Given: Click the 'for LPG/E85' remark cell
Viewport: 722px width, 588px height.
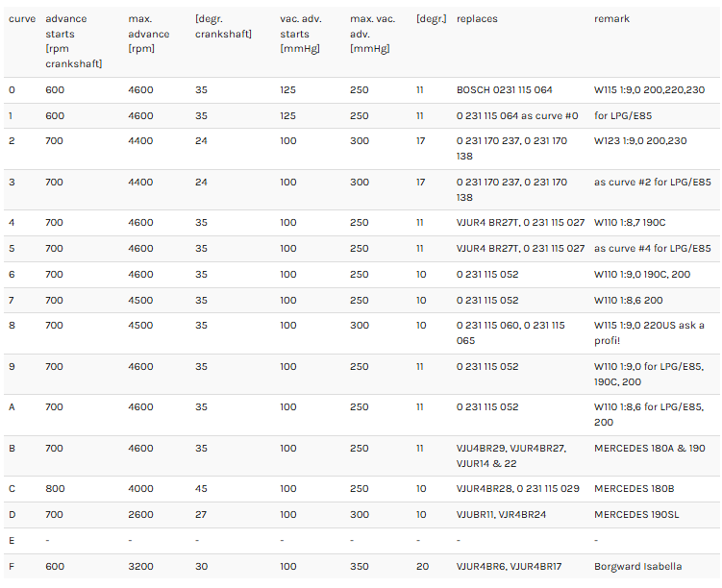Looking at the screenshot, I should click(623, 115).
